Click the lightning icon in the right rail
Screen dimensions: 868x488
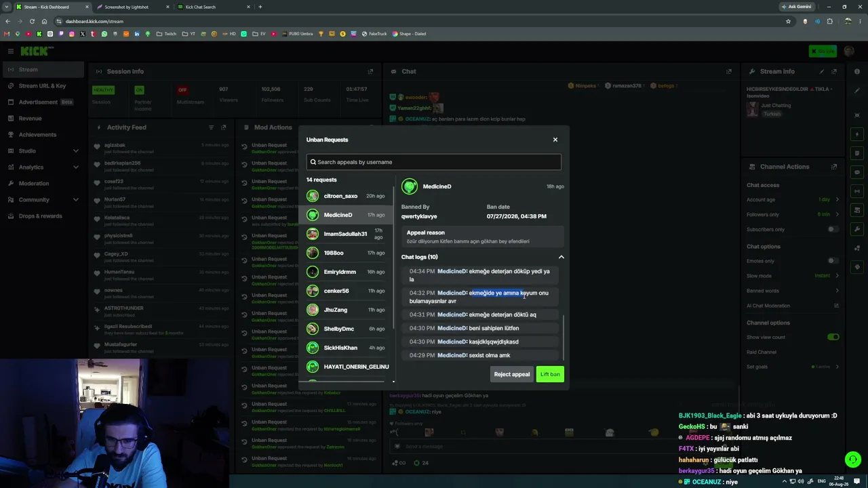coord(858,134)
